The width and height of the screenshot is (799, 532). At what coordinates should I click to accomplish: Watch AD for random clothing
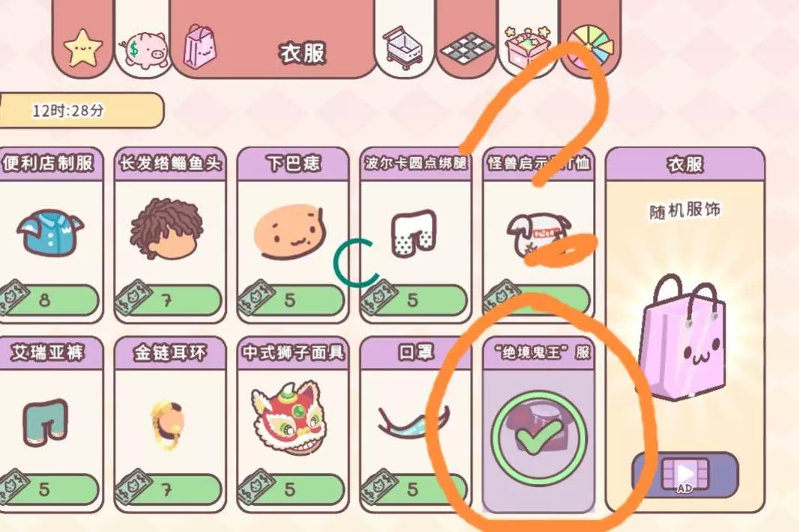[x=685, y=475]
